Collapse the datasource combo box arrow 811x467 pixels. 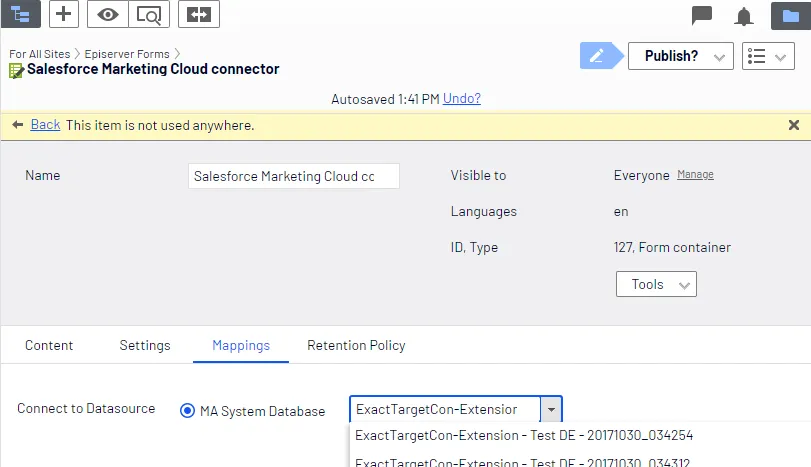click(551, 410)
